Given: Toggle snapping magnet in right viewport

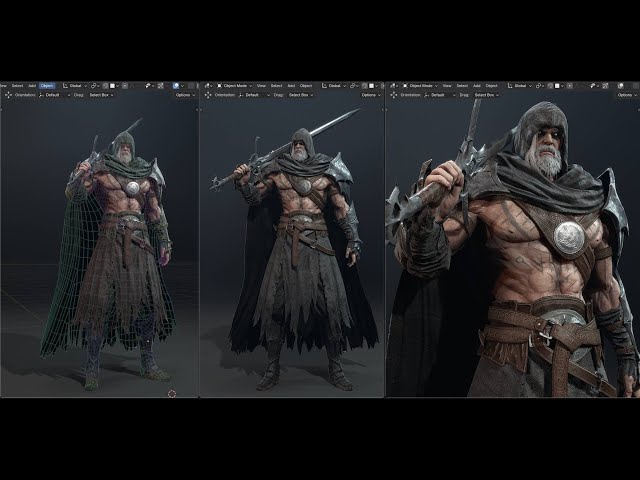Looking at the screenshot, I should 550,86.
